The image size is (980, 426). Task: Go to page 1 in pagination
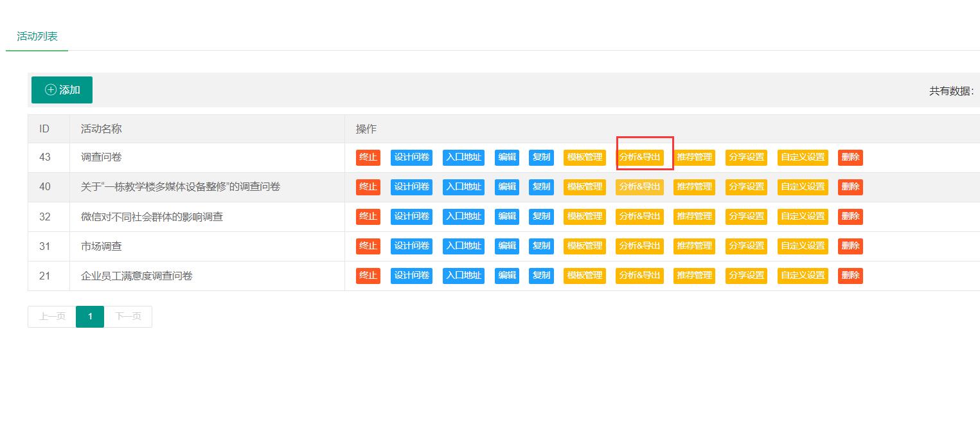pyautogui.click(x=90, y=317)
